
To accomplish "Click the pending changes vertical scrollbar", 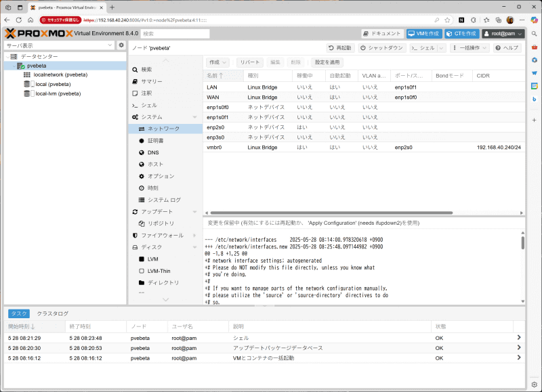I will [522, 243].
